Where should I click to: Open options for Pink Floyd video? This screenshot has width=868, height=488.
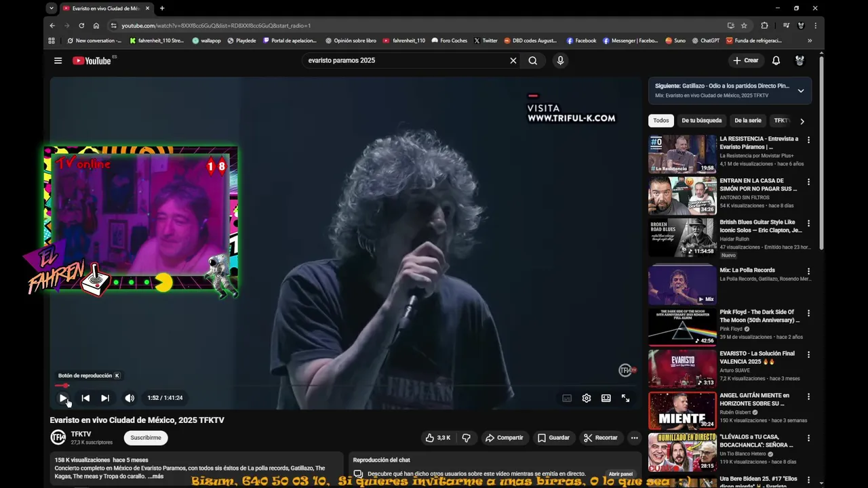click(x=808, y=313)
